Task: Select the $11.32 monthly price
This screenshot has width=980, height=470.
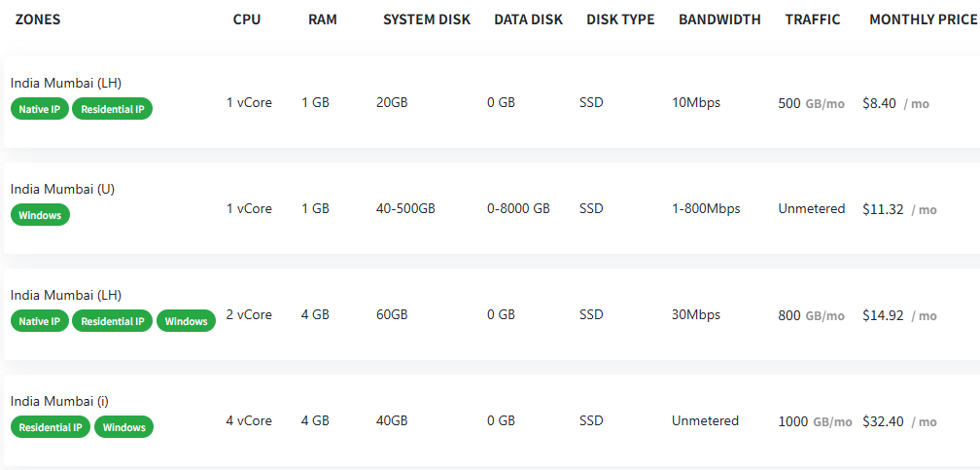Action: click(883, 209)
